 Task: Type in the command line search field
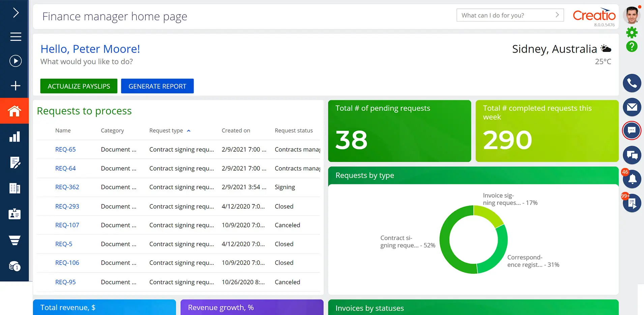(506, 15)
